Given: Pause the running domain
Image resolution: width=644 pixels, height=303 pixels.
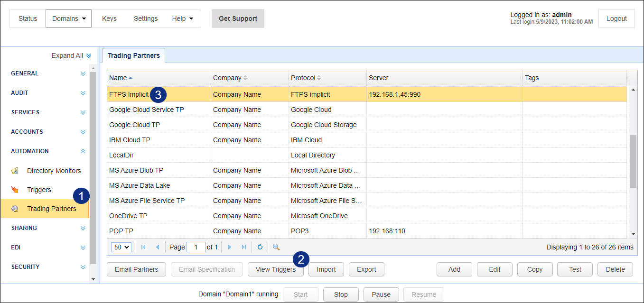Looking at the screenshot, I should pyautogui.click(x=381, y=294).
